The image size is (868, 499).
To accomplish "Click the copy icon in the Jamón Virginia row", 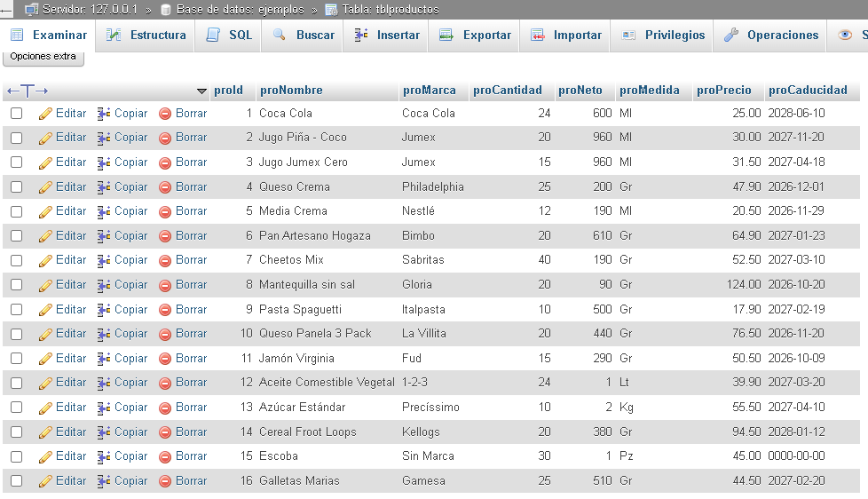I will coord(104,359).
